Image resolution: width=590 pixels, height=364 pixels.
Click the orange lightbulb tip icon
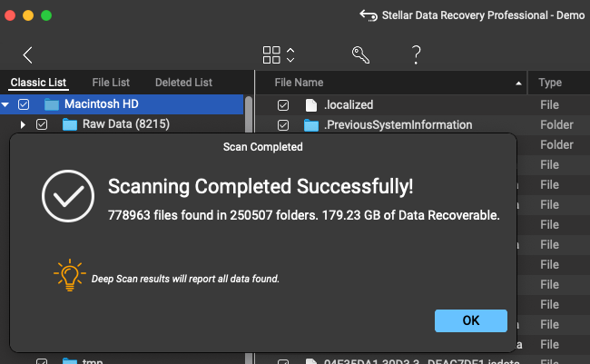tap(70, 275)
